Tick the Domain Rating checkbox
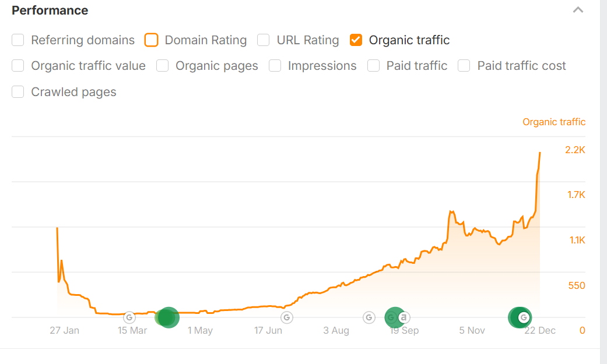 pos(152,40)
